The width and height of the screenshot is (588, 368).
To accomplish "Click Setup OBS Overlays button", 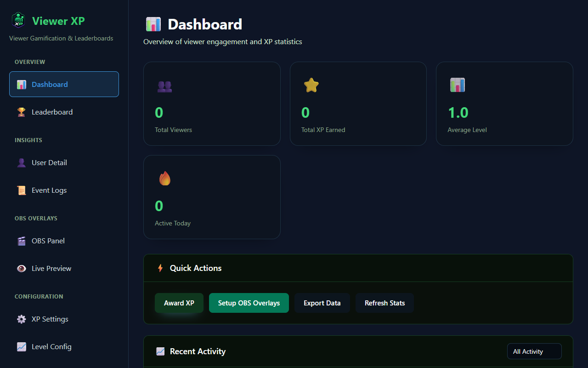I will coord(249,303).
